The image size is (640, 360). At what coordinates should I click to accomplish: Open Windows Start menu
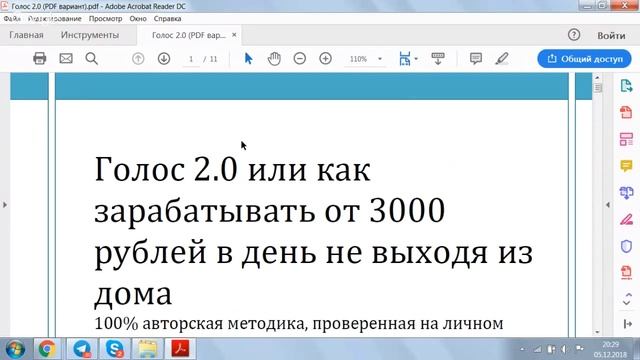pyautogui.click(x=15, y=349)
